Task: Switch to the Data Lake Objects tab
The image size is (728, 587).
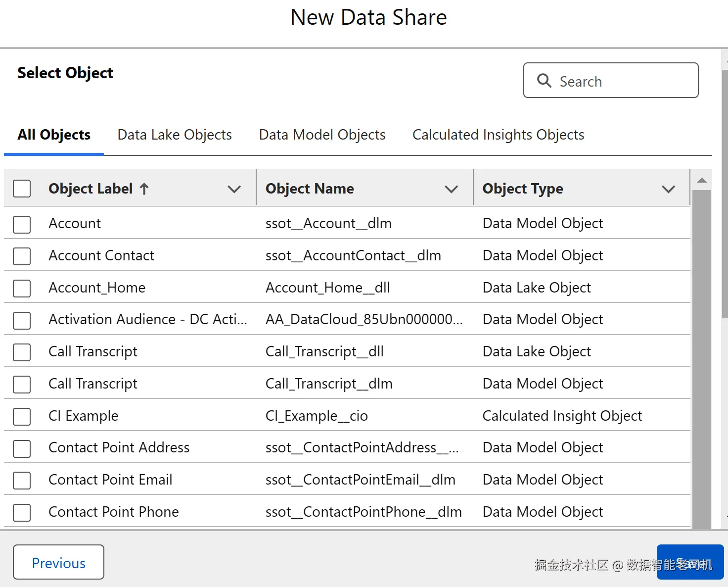Action: pyautogui.click(x=175, y=135)
